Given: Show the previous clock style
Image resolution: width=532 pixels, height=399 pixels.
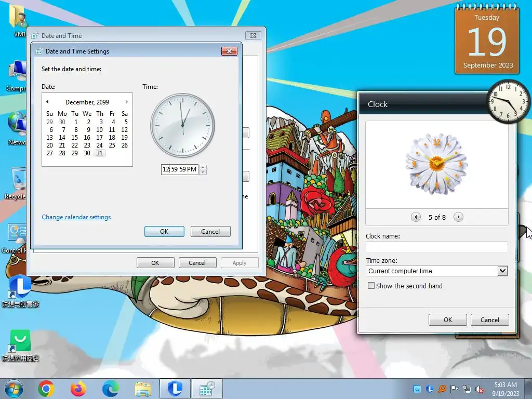Looking at the screenshot, I should coord(416,217).
